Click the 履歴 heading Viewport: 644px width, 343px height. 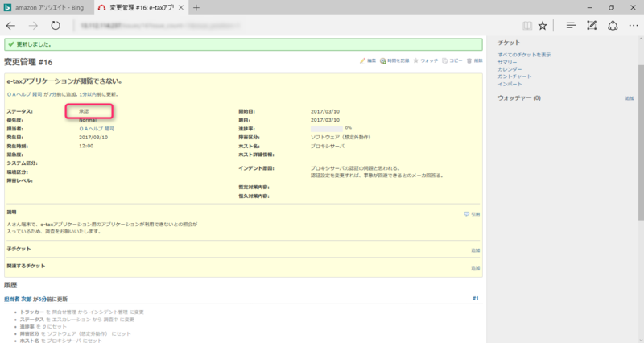point(10,285)
